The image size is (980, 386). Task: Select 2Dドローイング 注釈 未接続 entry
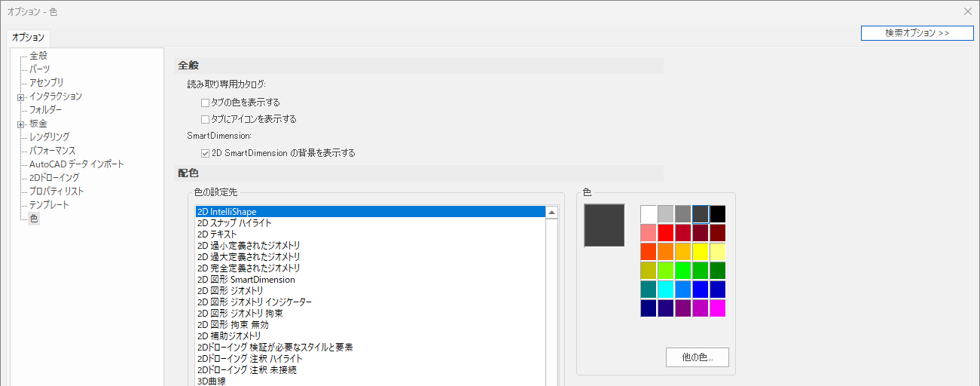371,370
